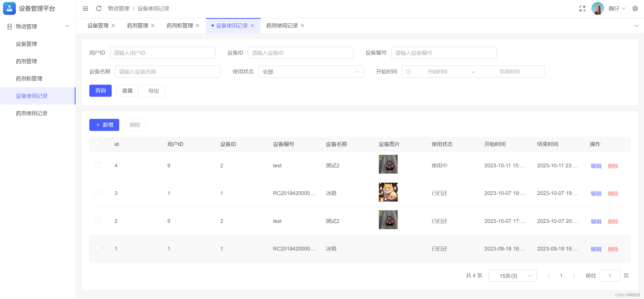Click the refresh page icon
The height and width of the screenshot is (299, 644).
coord(99,9)
